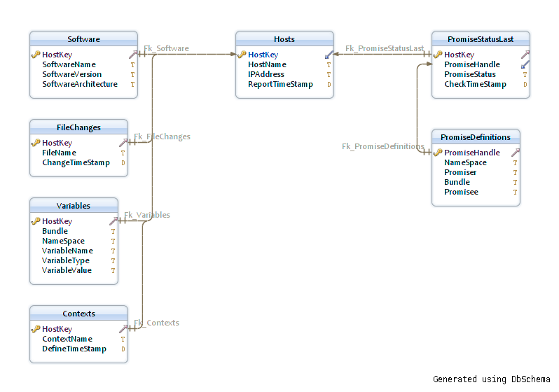559x392 pixels.
Task: Click the T type icon next to Promisee
Action: 515,192
